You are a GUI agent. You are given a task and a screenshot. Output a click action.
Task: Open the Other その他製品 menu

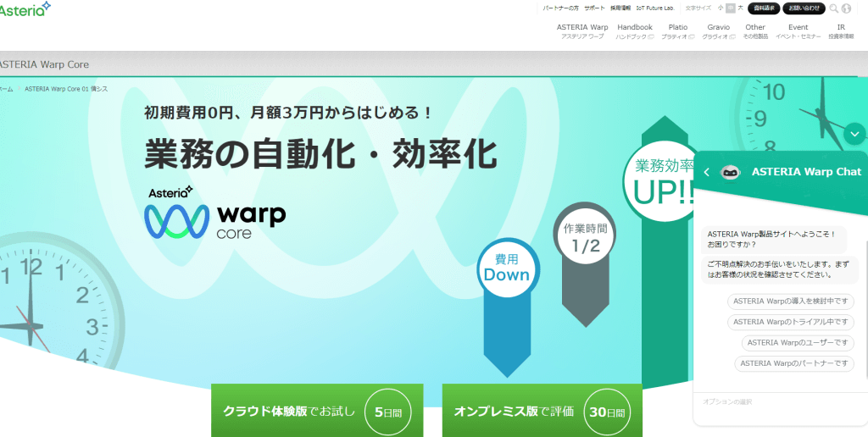point(755,31)
